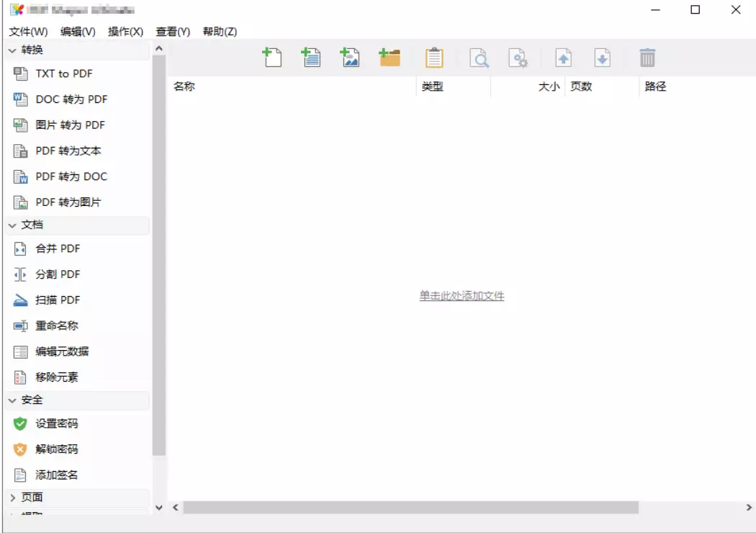
Task: Sort file list by 大小 column
Action: click(x=528, y=87)
